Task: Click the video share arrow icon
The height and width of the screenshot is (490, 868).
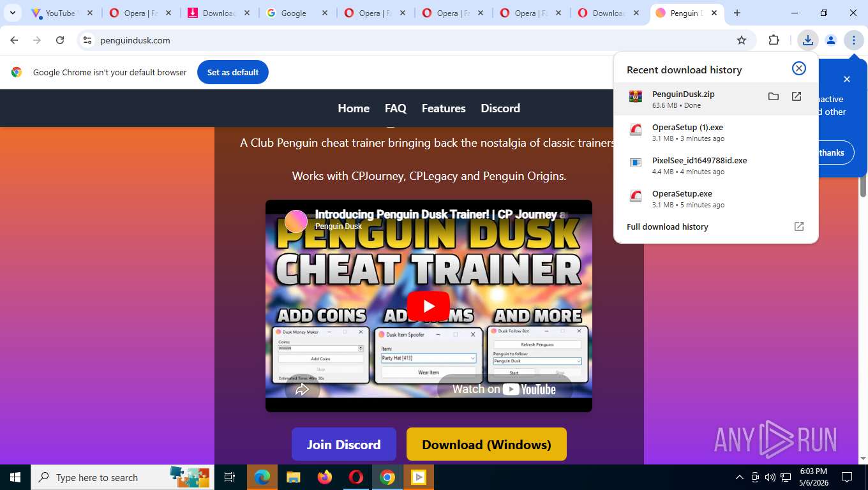Action: click(x=302, y=389)
